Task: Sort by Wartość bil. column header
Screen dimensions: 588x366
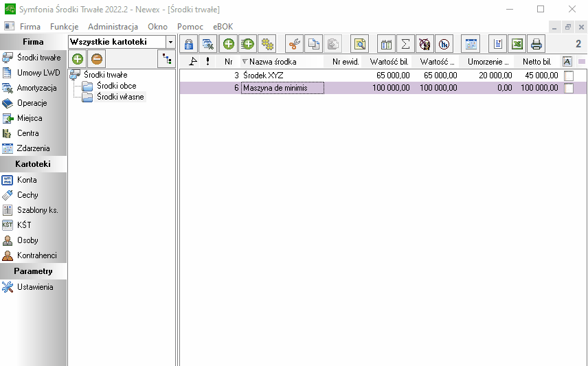Action: click(x=389, y=62)
